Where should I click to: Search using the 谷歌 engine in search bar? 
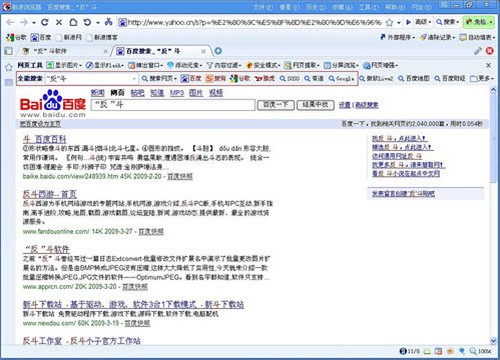[240, 79]
